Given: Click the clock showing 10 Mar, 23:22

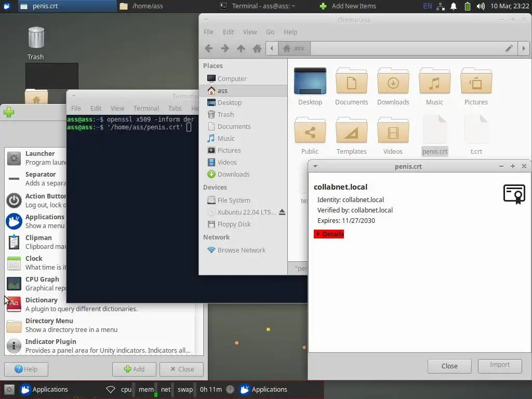Looking at the screenshot, I should (510, 6).
